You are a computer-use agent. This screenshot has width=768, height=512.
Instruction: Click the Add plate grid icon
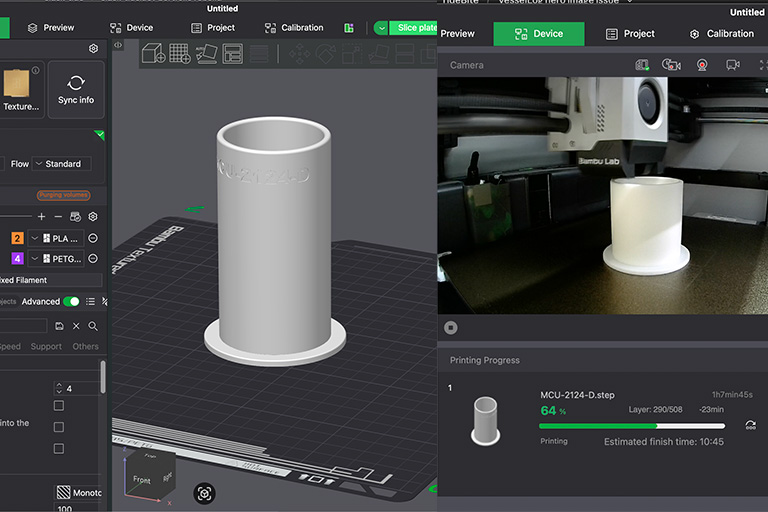tap(180, 53)
